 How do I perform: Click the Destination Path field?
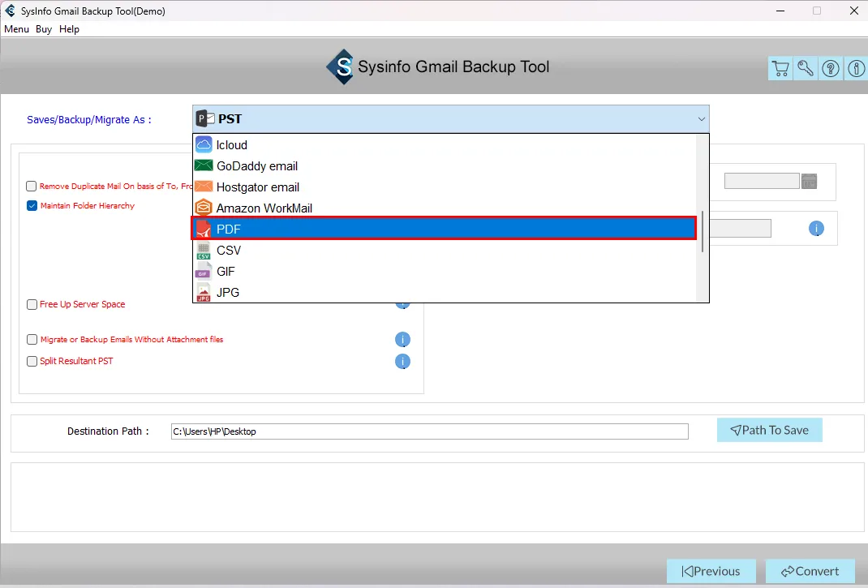coord(430,431)
